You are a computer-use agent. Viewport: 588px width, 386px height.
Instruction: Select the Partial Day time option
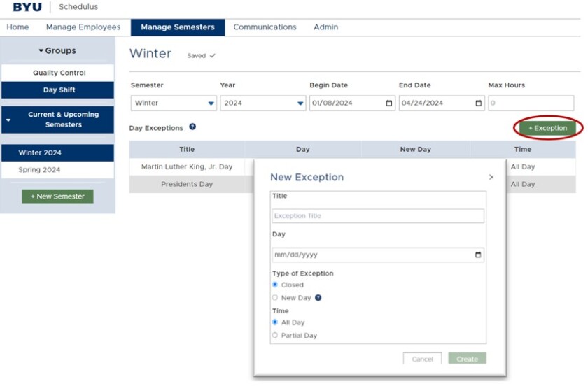275,336
